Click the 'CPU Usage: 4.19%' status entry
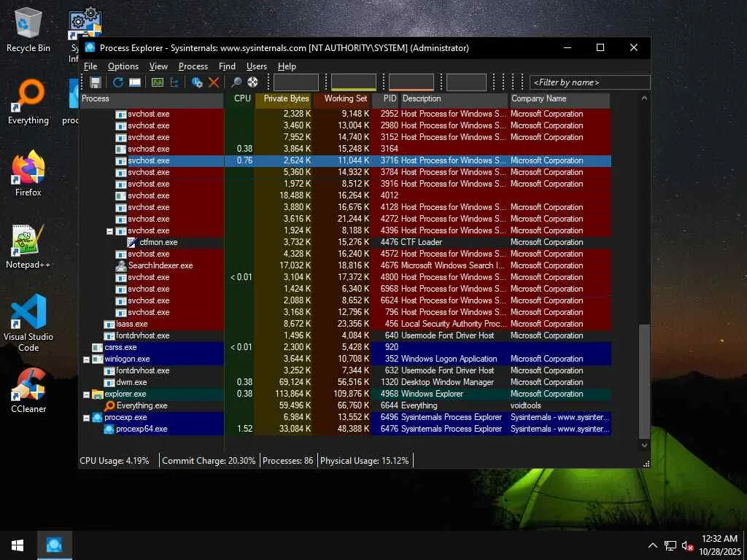Screen dimensions: 747x560 [x=115, y=461]
